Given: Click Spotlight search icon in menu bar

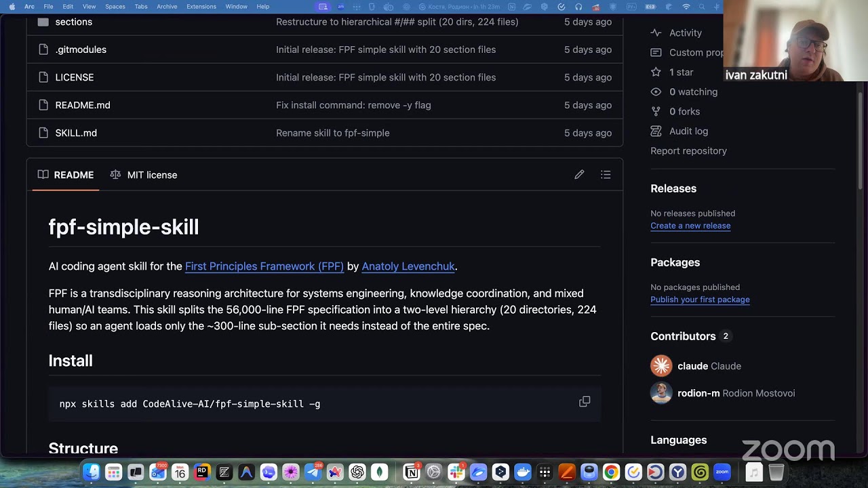Looking at the screenshot, I should coord(702,6).
